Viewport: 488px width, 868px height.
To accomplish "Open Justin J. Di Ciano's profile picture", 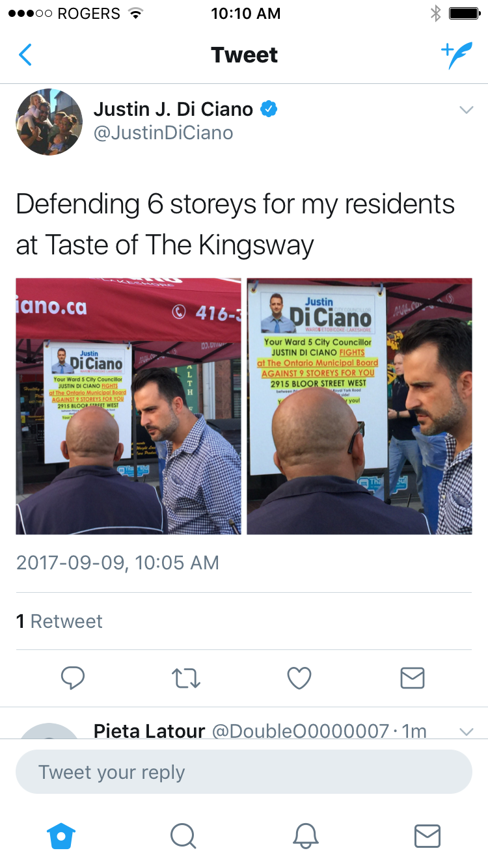I will point(49,122).
